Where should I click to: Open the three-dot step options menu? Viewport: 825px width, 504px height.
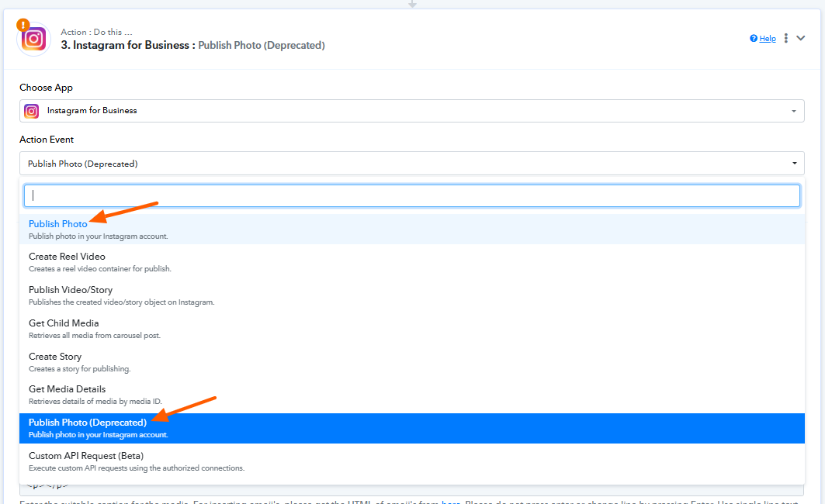click(x=786, y=38)
